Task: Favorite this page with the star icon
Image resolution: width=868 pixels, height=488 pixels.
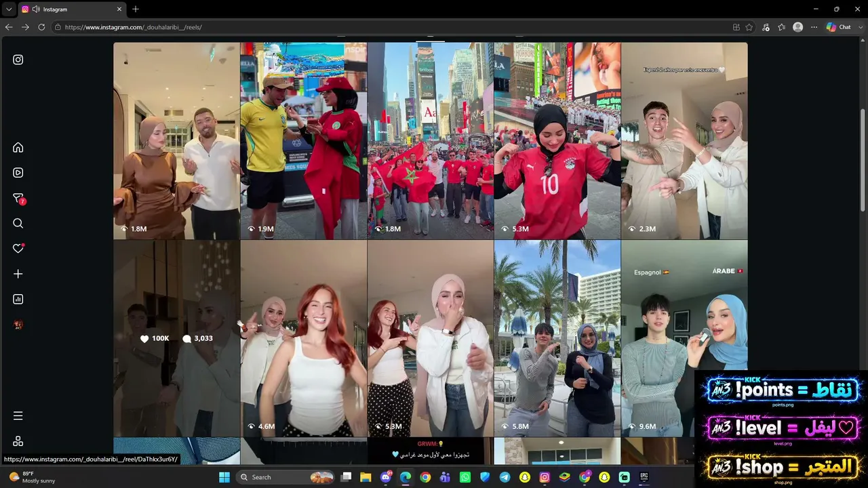Action: click(x=749, y=27)
